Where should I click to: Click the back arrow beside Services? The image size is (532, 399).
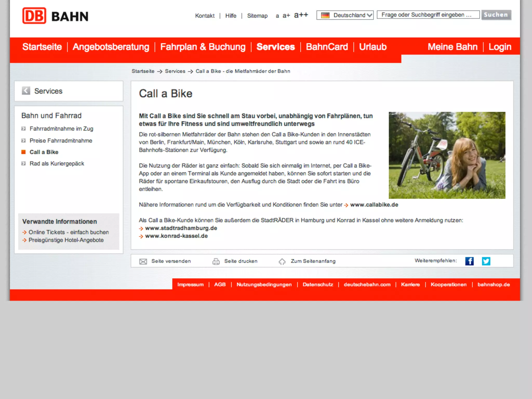pyautogui.click(x=26, y=91)
